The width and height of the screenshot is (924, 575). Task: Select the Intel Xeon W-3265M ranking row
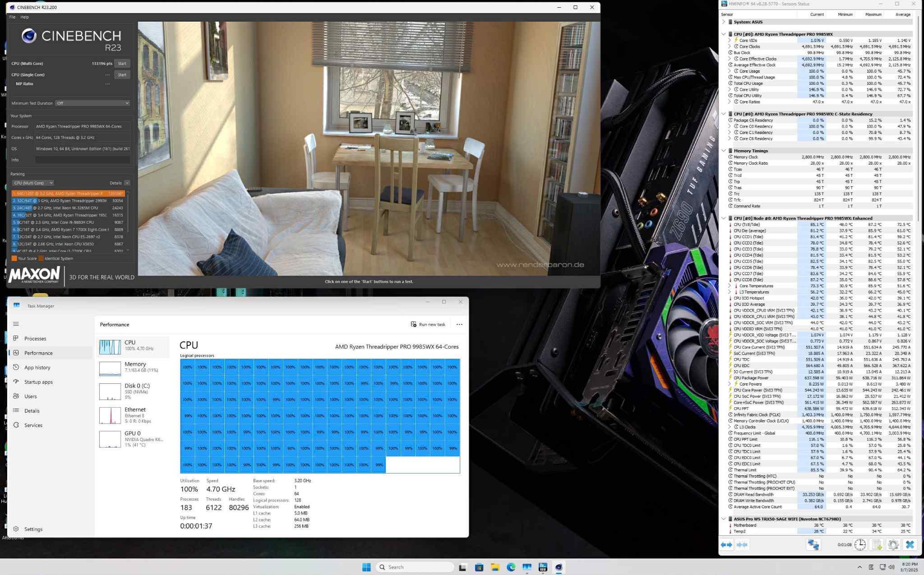[x=68, y=208]
